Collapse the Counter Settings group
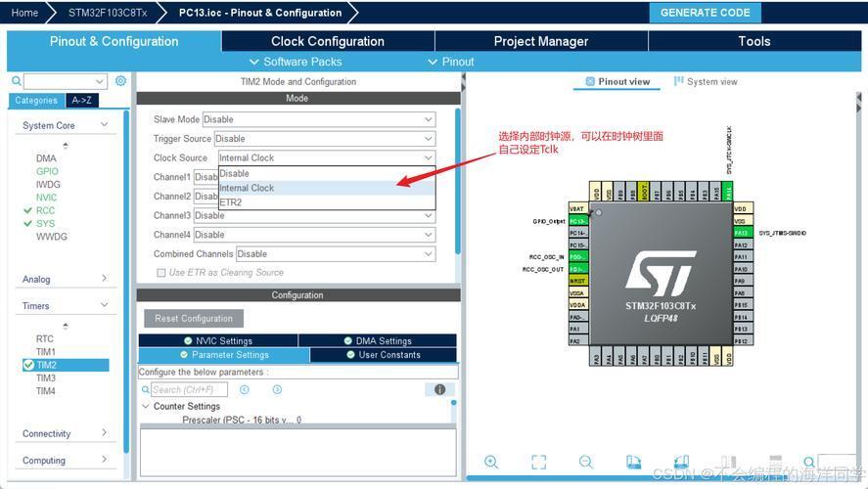The image size is (868, 489). 146,406
